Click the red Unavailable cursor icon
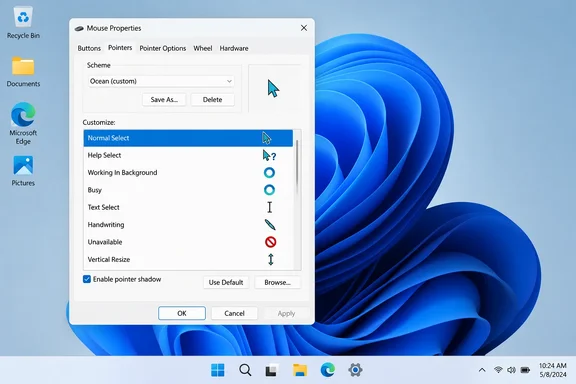The width and height of the screenshot is (576, 384). pyautogui.click(x=270, y=242)
